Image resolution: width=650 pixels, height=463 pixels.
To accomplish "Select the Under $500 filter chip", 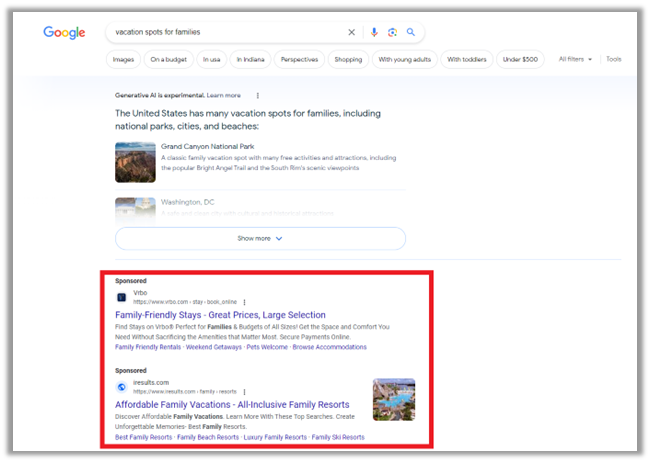I will [x=520, y=59].
